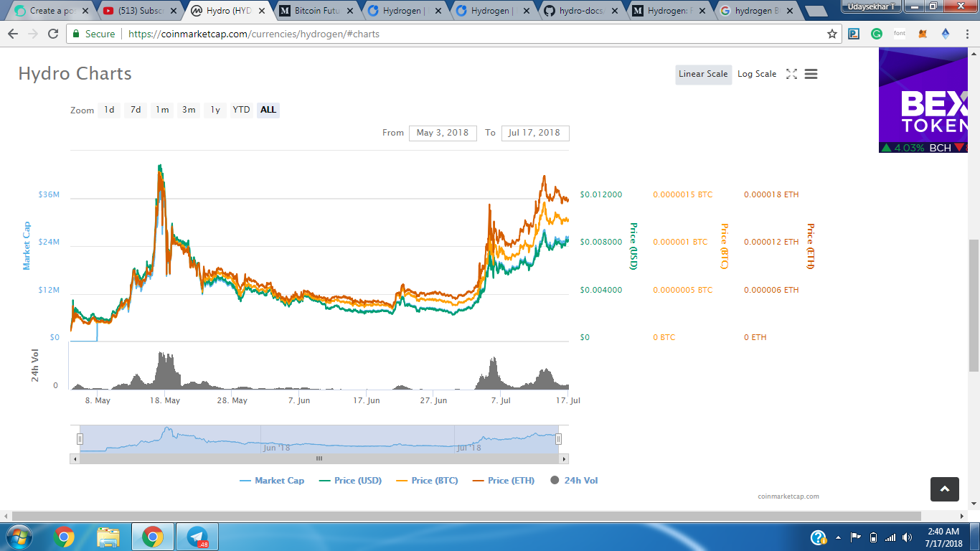The height and width of the screenshot is (551, 980).
Task: Reload the page with the refresh icon
Action: (53, 34)
